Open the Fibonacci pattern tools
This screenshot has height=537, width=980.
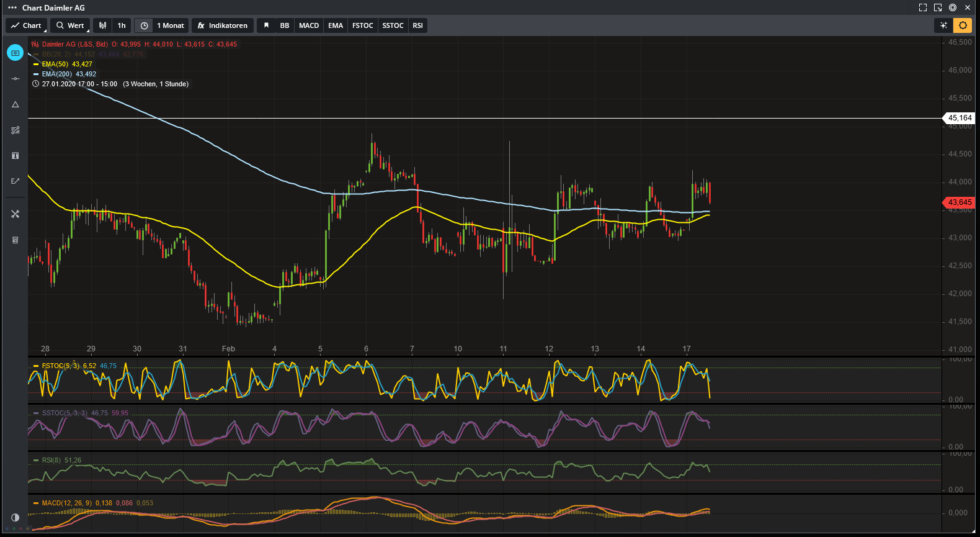pos(16,130)
